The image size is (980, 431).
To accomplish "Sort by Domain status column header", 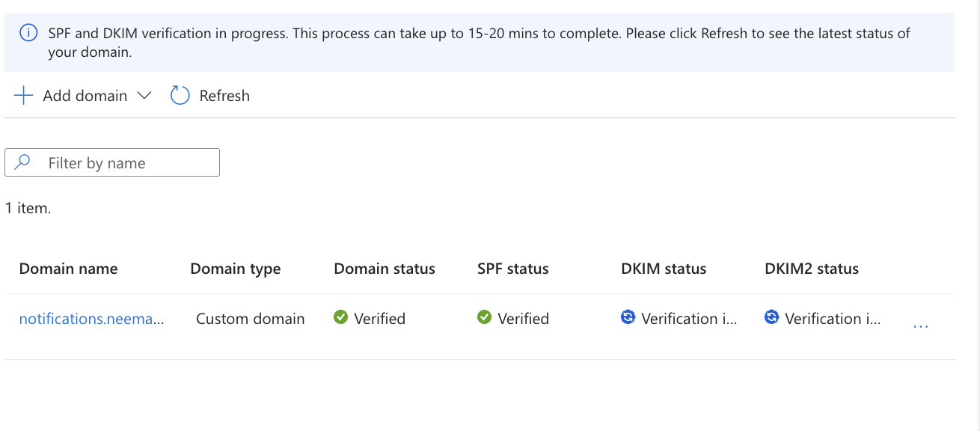I will [x=385, y=269].
